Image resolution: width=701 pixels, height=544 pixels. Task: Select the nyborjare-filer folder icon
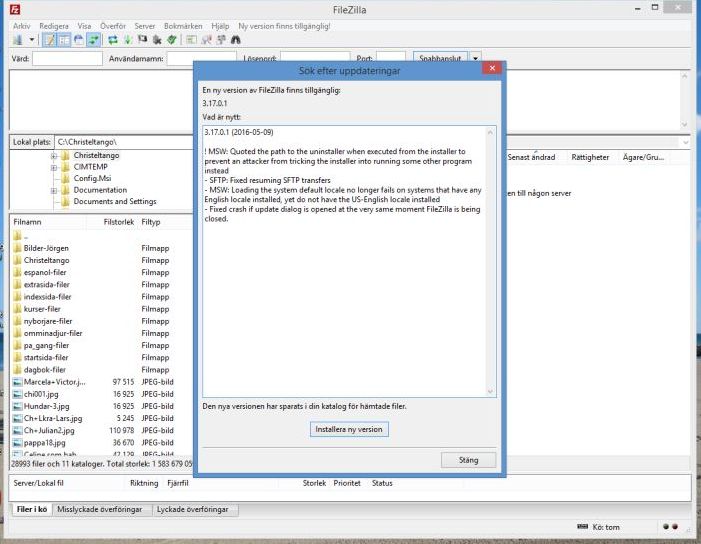[17, 321]
